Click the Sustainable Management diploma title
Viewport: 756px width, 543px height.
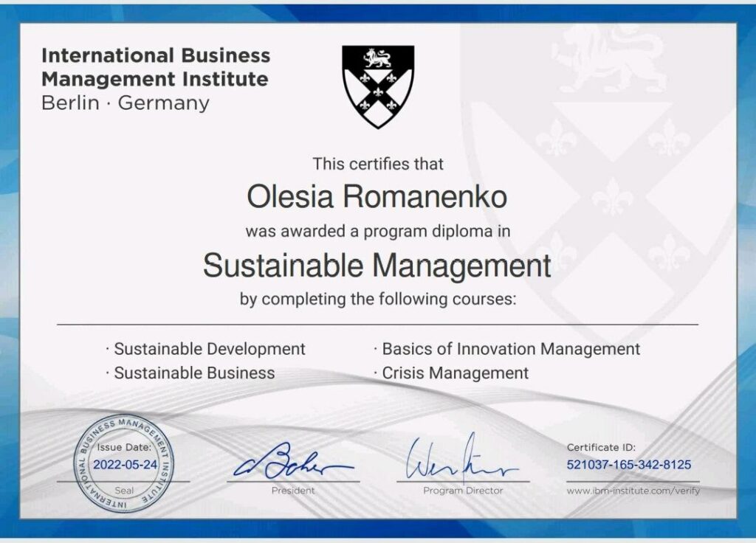point(377,266)
